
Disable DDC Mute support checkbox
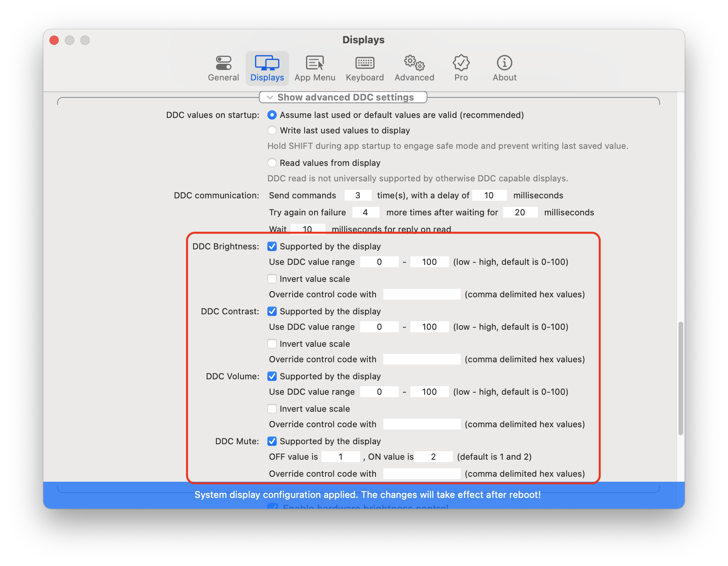pos(272,441)
